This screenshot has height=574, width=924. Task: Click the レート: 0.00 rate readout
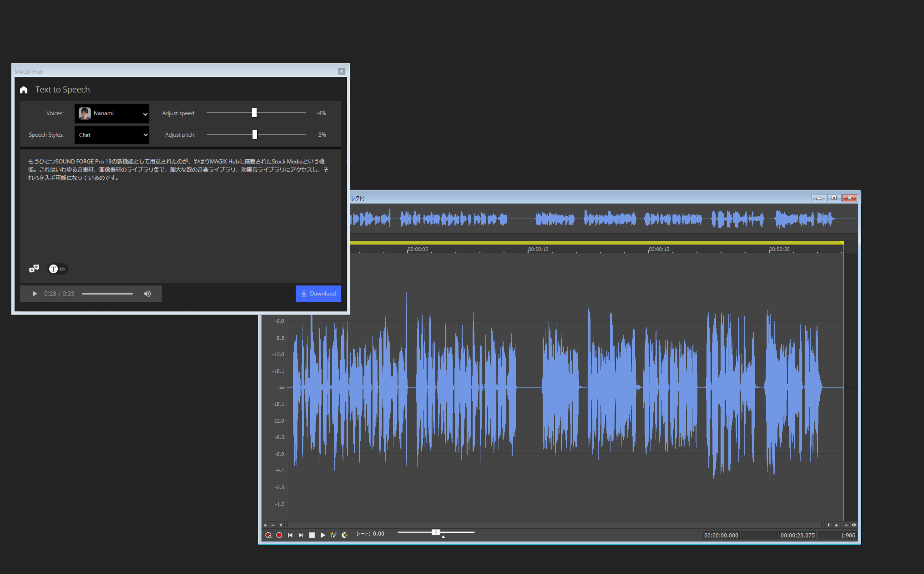click(x=370, y=534)
